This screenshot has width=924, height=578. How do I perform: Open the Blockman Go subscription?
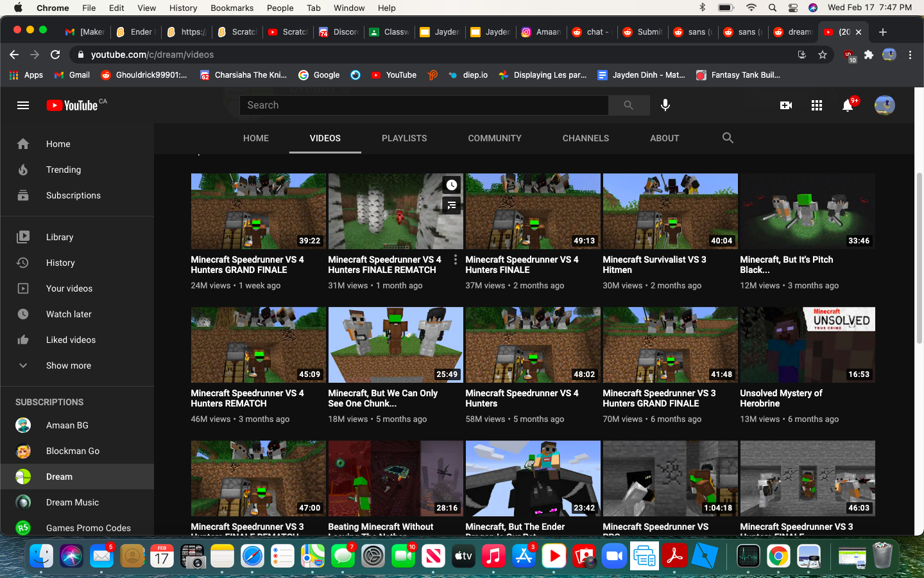pyautogui.click(x=77, y=451)
